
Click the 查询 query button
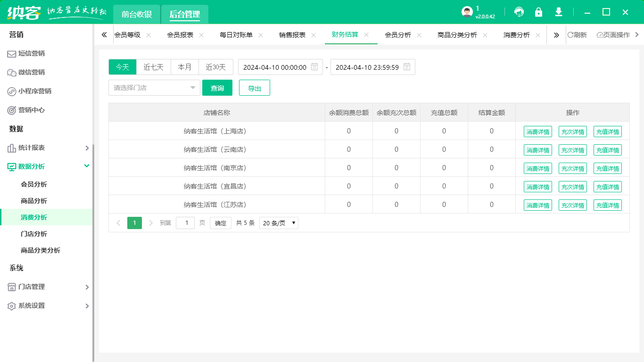point(217,88)
